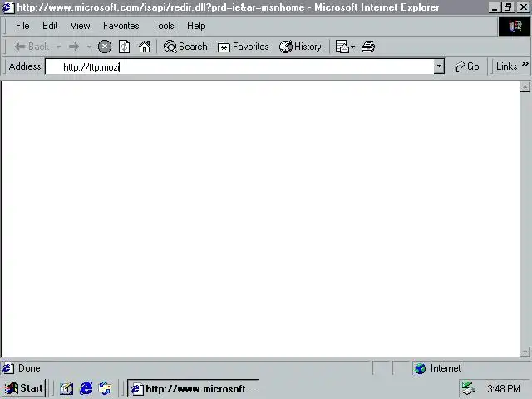Click the Done status text
Viewport: 532px width, 399px height.
click(x=29, y=368)
